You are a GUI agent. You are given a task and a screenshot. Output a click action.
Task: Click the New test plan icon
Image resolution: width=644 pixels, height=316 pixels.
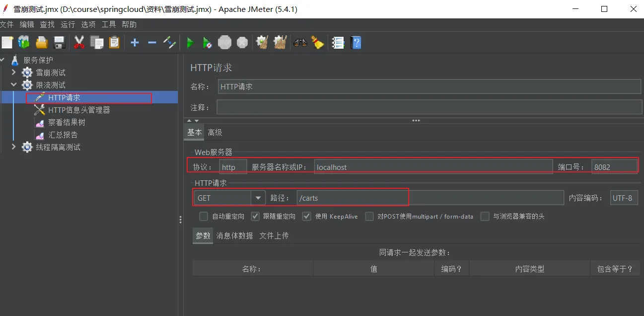7,43
